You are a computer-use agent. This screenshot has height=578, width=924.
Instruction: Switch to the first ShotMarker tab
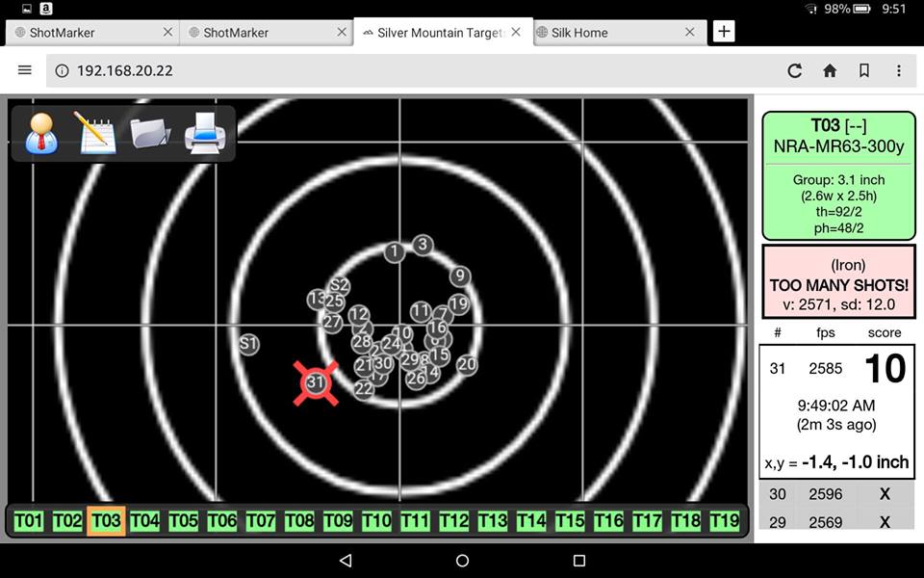pos(92,33)
